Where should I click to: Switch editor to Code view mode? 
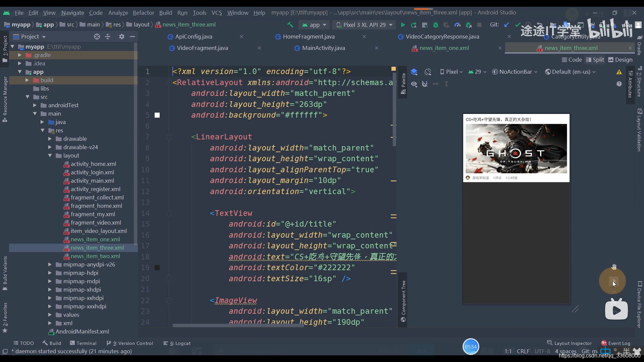(572, 60)
